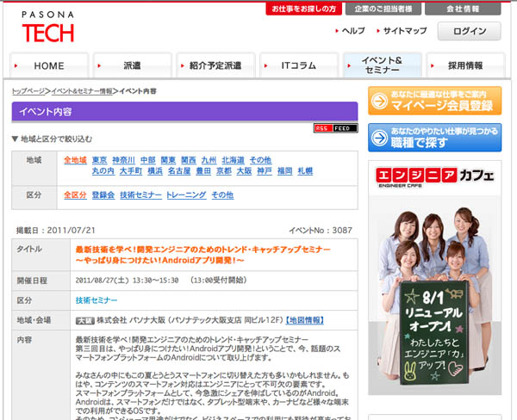
Task: Filter events by 東京 region
Action: 99,160
